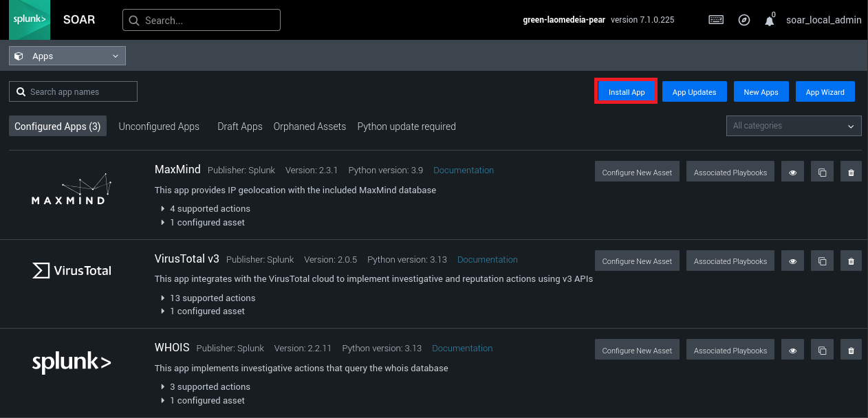Toggle the eye icon for VirusTotal v3
This screenshot has height=418, width=868.
(x=793, y=261)
